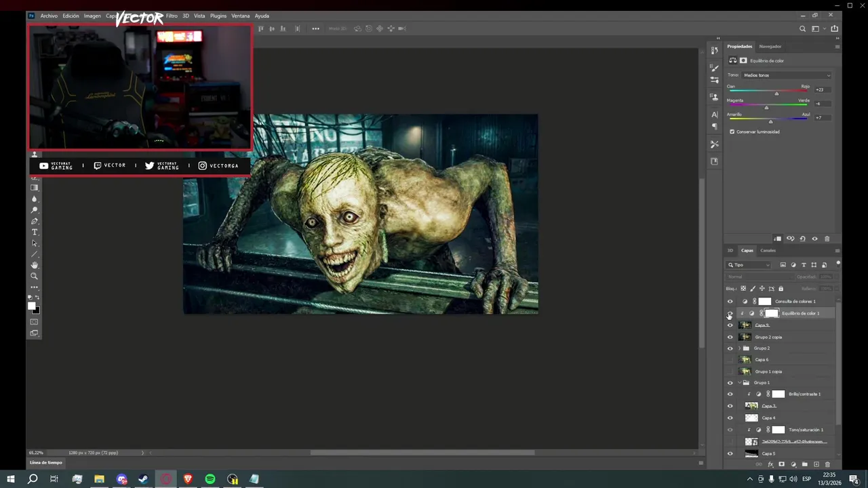Delete the adjustment layer from Properties panel
This screenshot has width=868, height=488.
click(827, 239)
